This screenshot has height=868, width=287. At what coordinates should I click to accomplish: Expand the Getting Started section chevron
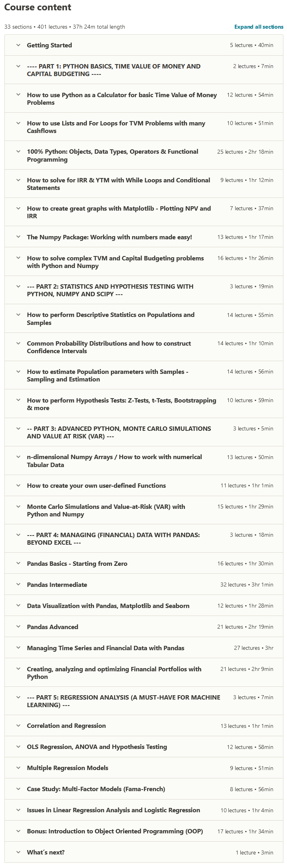click(18, 45)
